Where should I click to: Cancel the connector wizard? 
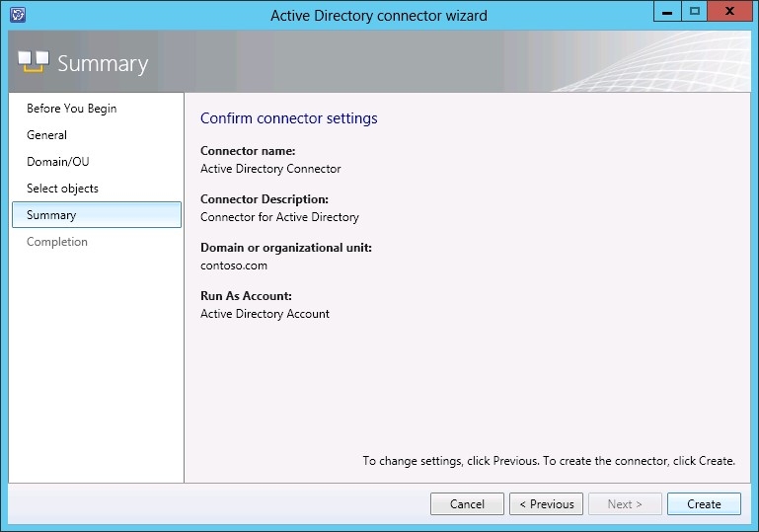coord(467,504)
